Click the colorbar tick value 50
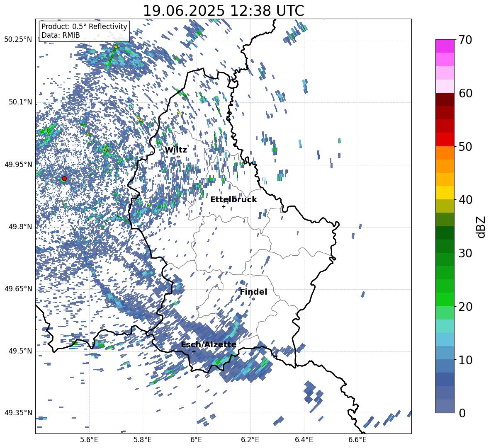This screenshot has height=448, width=491. click(465, 146)
